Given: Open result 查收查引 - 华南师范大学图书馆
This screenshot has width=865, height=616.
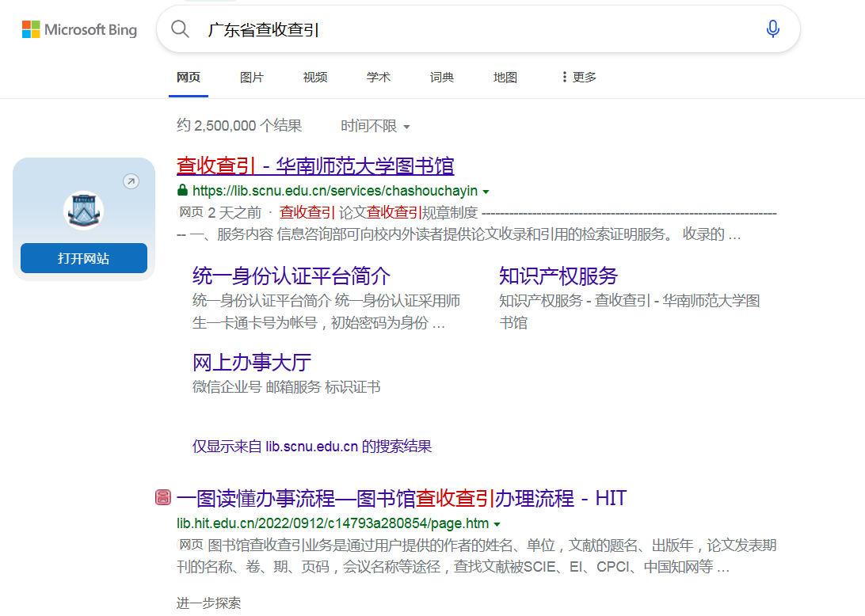Looking at the screenshot, I should (315, 166).
